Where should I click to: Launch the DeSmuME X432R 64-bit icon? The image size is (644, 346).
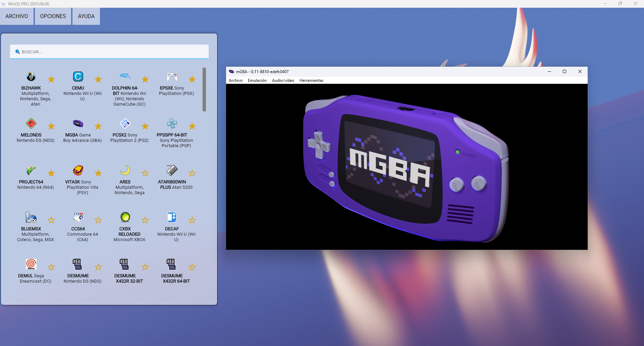(171, 264)
